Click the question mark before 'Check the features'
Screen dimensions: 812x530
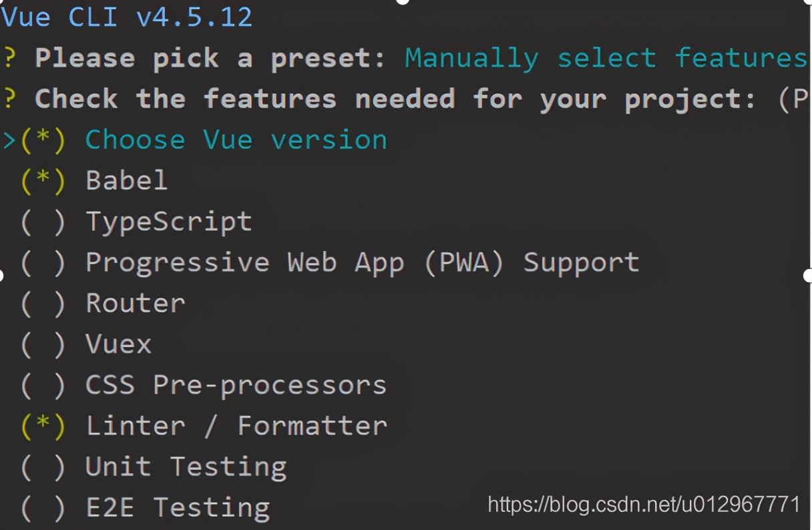coord(9,99)
